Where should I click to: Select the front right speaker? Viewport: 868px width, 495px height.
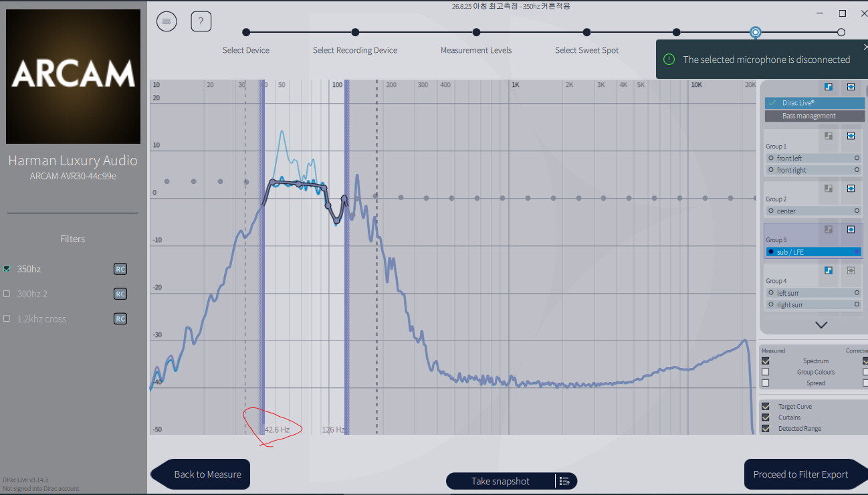tap(814, 170)
